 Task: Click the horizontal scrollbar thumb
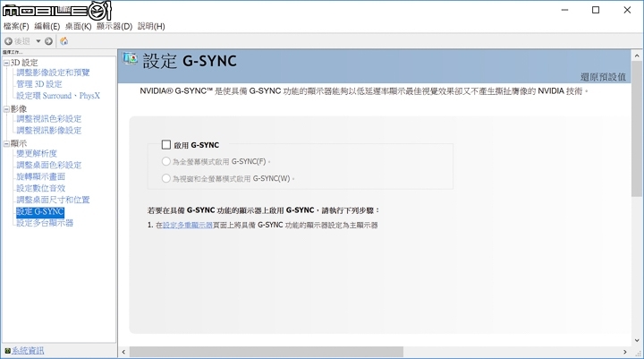coord(267,352)
